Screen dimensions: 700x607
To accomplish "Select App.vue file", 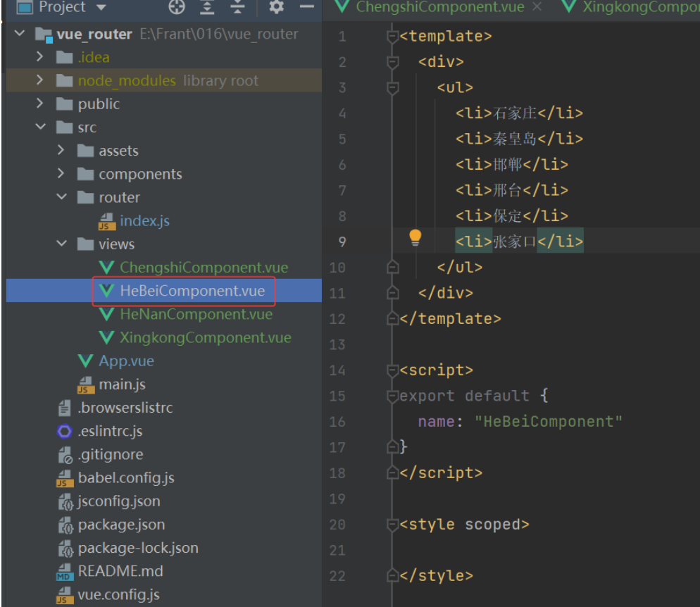I will click(x=126, y=361).
